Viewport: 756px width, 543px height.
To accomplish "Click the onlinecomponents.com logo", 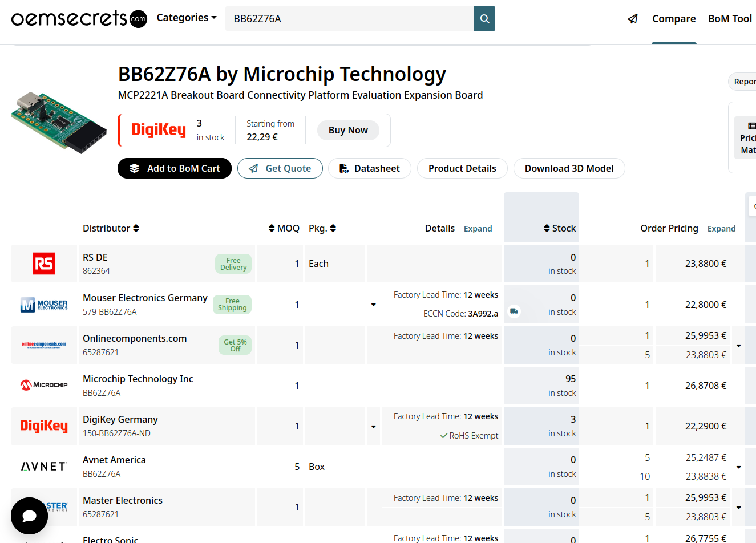I will (x=44, y=345).
